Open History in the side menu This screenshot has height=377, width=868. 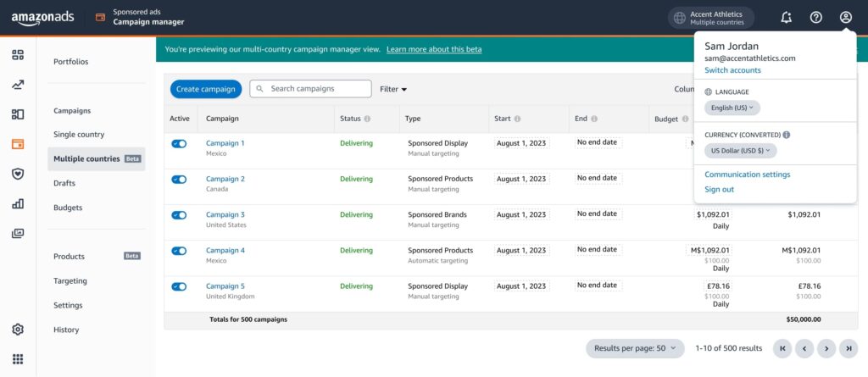(x=66, y=330)
